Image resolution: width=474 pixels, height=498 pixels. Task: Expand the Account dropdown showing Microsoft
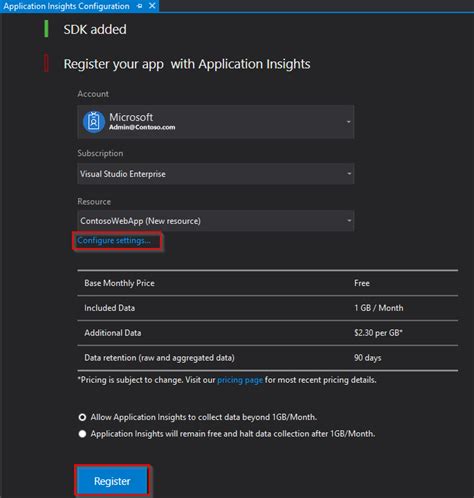pos(215,122)
